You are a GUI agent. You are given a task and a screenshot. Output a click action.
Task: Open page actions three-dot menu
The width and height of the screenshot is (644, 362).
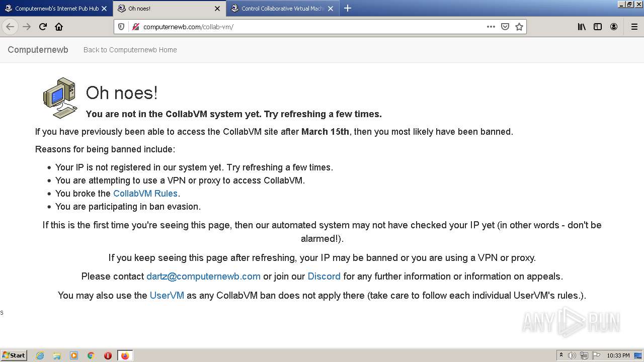point(491,27)
